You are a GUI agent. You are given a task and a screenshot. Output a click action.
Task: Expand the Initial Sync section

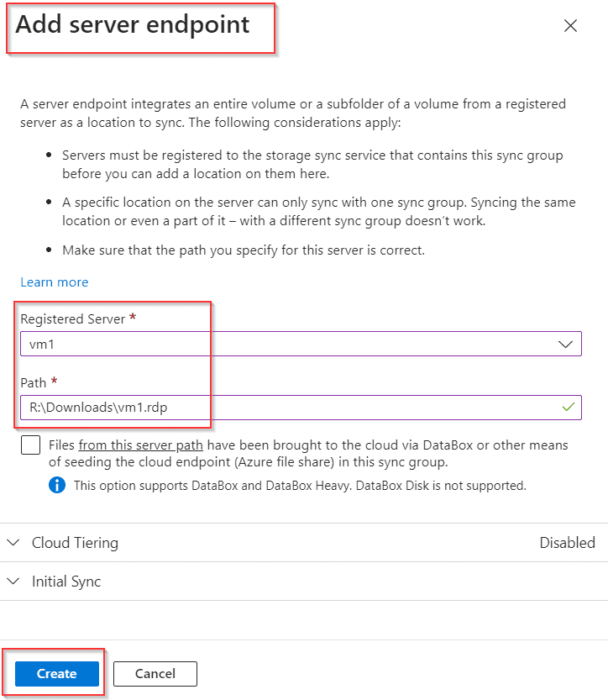click(67, 581)
